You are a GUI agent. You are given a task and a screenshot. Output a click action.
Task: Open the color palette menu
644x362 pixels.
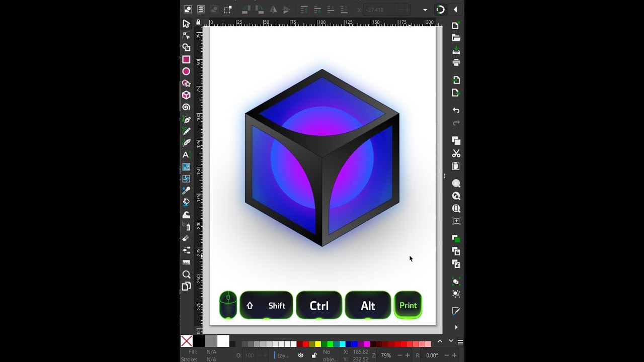tap(460, 342)
